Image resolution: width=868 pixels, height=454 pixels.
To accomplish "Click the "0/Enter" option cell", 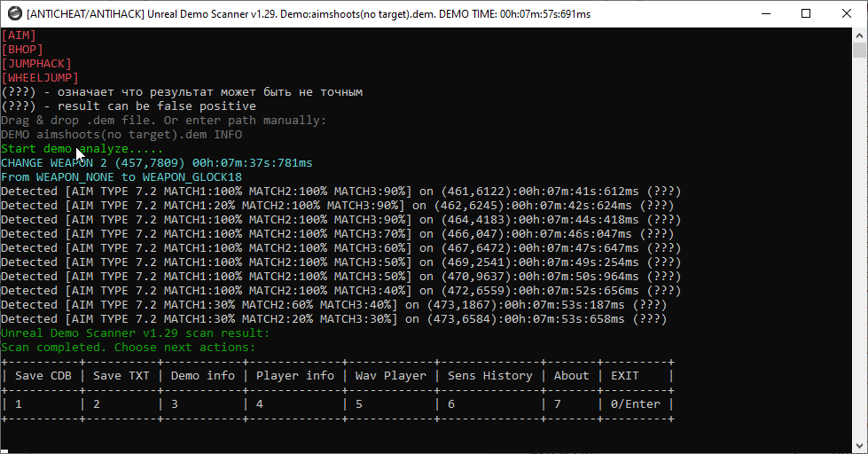I will point(636,404).
